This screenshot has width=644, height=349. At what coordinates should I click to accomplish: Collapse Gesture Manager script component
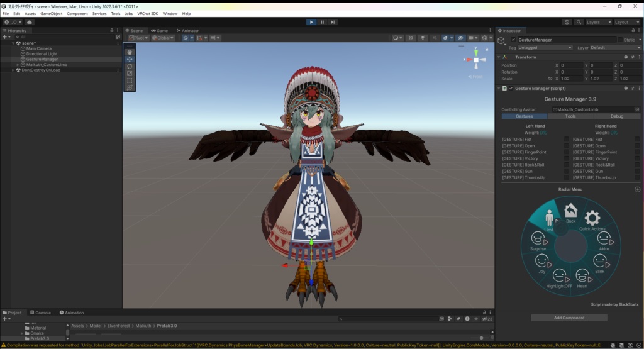(x=499, y=88)
